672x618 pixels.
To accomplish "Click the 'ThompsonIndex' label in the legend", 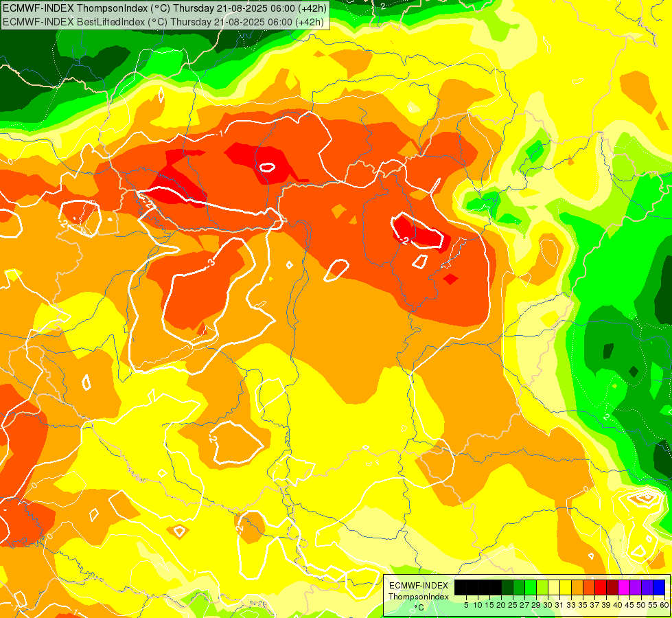I will [418, 597].
